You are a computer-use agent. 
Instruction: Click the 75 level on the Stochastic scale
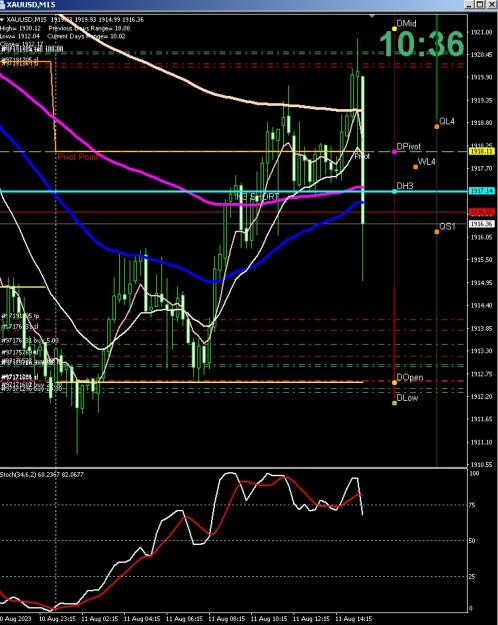coord(472,505)
